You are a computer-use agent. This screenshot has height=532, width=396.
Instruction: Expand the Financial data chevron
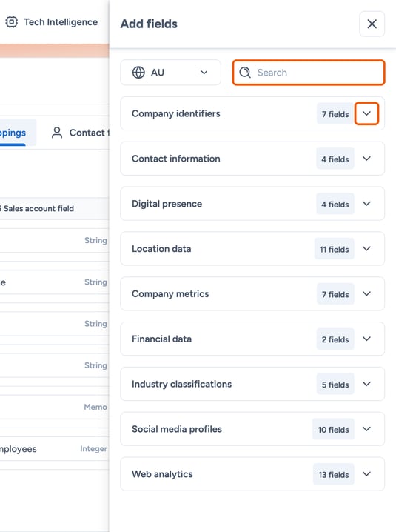[366, 339]
